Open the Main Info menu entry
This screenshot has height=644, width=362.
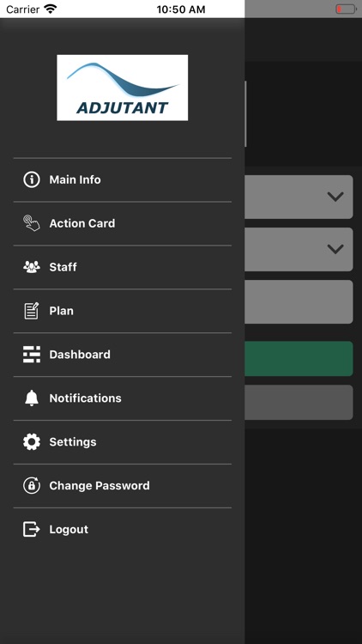(123, 179)
